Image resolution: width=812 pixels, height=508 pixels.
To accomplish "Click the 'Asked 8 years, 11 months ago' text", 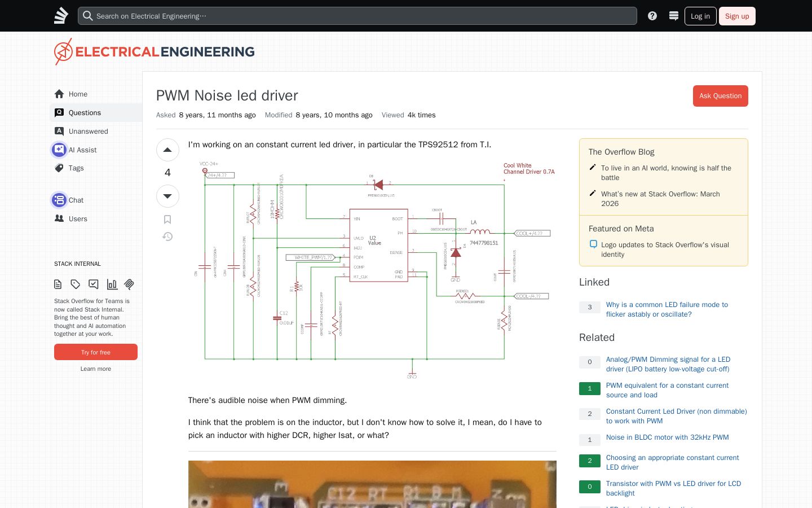I will coord(206,115).
